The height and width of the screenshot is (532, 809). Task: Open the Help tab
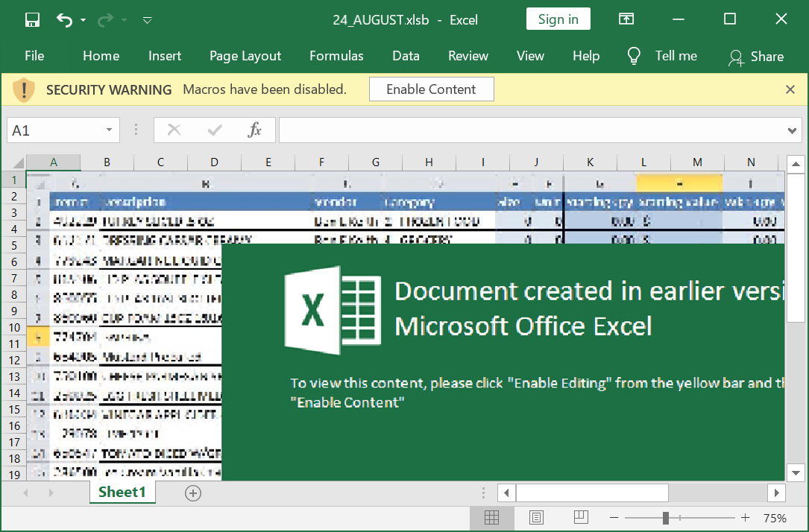point(586,56)
